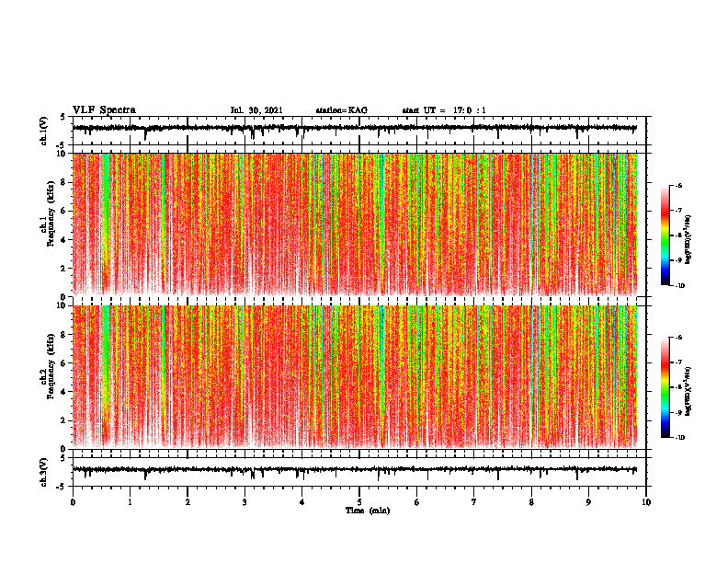
Task: Click the ch.1 spectrogram color bar
Action: [665, 236]
